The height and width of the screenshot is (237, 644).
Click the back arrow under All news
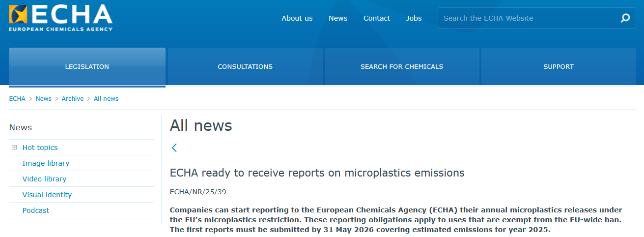click(x=174, y=148)
